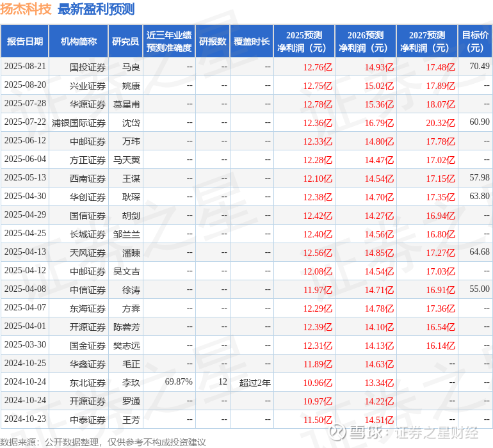Click the 最新盈利预测 heading
493x448 pixels.
[96, 9]
